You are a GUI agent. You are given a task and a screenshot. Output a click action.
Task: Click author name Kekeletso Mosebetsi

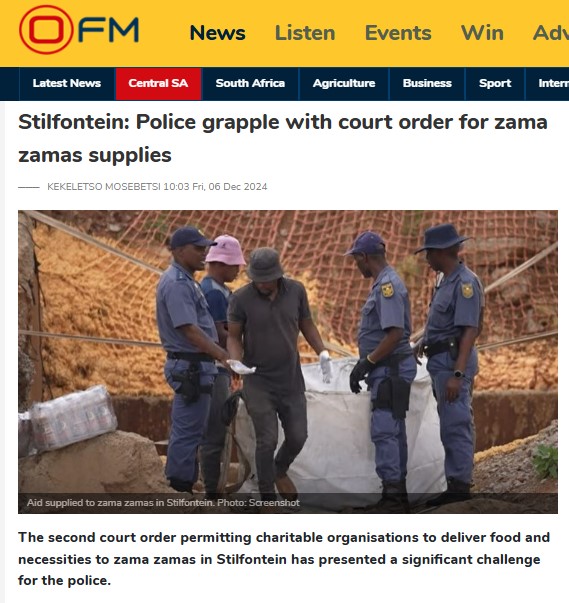click(x=104, y=187)
